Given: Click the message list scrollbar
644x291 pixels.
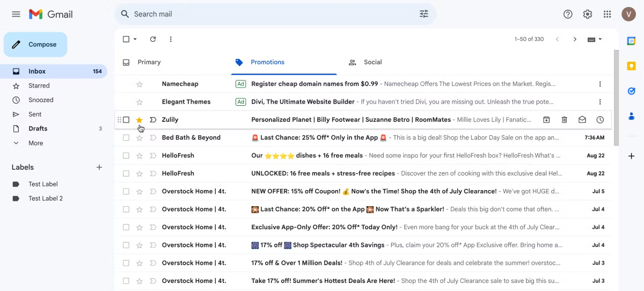Looking at the screenshot, I should (616, 97).
